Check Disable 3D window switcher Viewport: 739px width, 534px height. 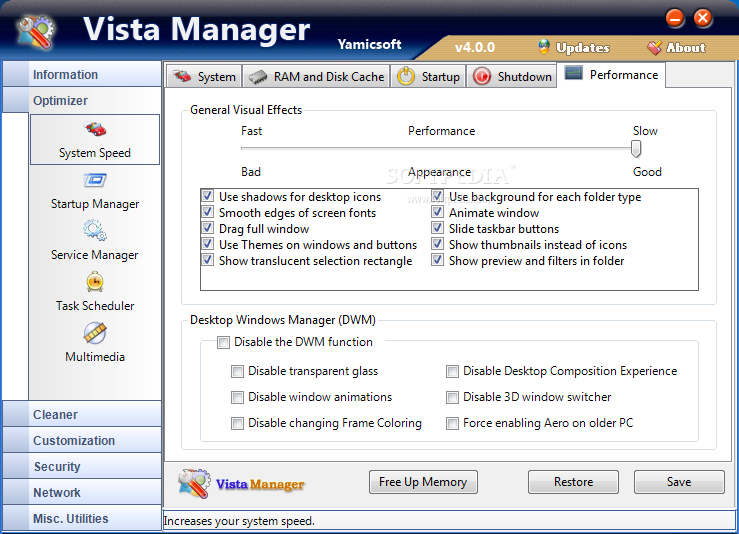(x=452, y=397)
